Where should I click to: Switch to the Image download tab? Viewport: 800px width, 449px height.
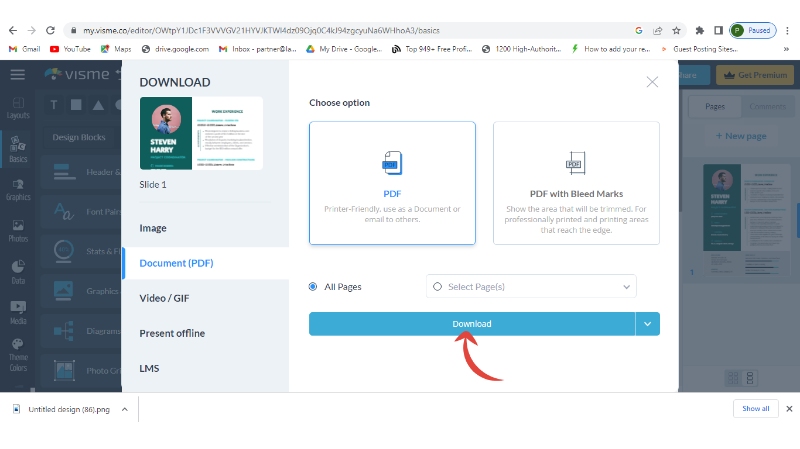(153, 228)
